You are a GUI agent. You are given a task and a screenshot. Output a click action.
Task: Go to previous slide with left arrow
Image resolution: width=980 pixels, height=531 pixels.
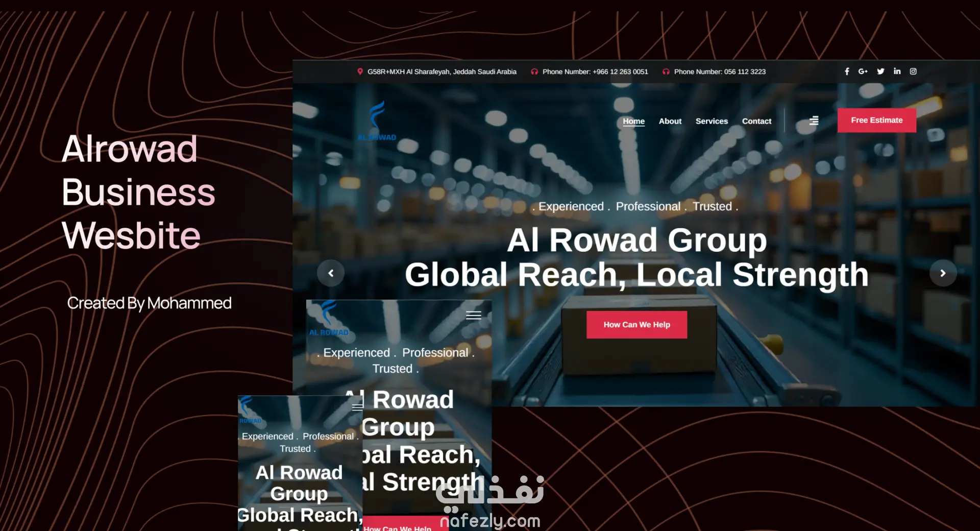coord(331,273)
